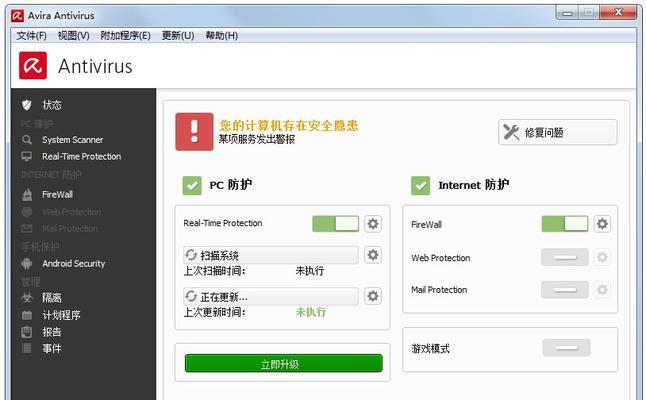
Task: Click the large red Avira logo
Action: 33,65
